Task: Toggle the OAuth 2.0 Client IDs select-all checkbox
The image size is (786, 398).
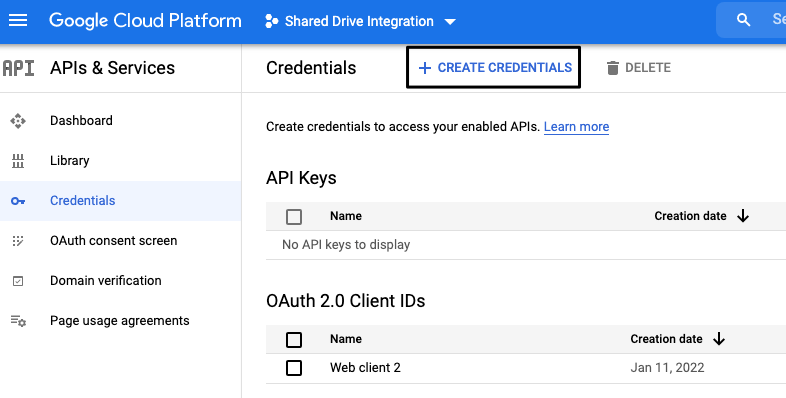Action: coord(294,340)
